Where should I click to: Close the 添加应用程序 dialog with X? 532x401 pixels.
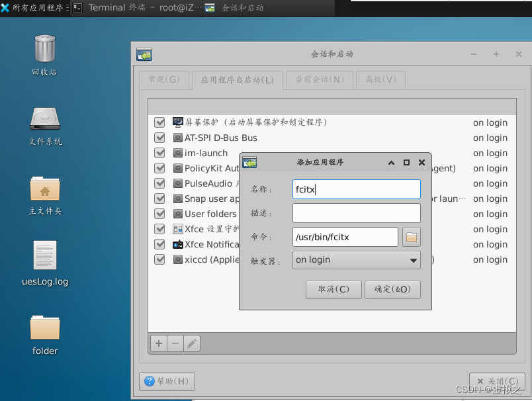coord(421,163)
